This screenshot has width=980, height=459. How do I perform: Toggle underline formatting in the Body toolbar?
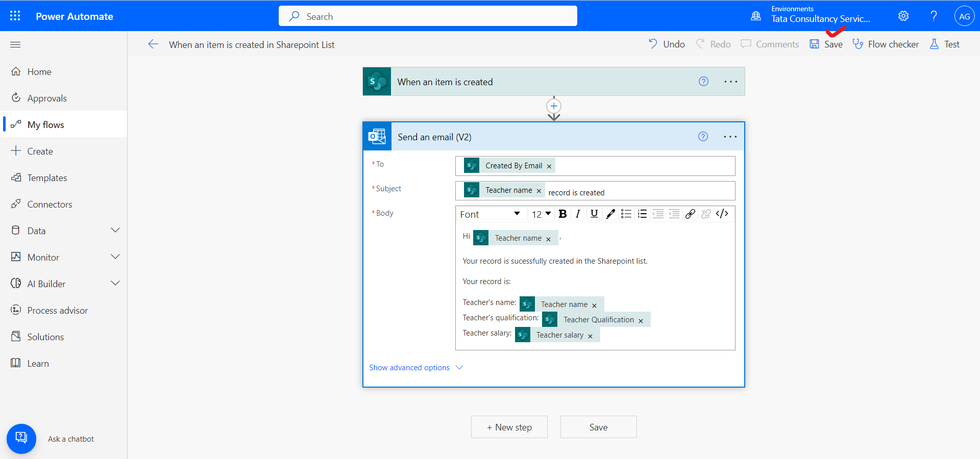pos(594,214)
